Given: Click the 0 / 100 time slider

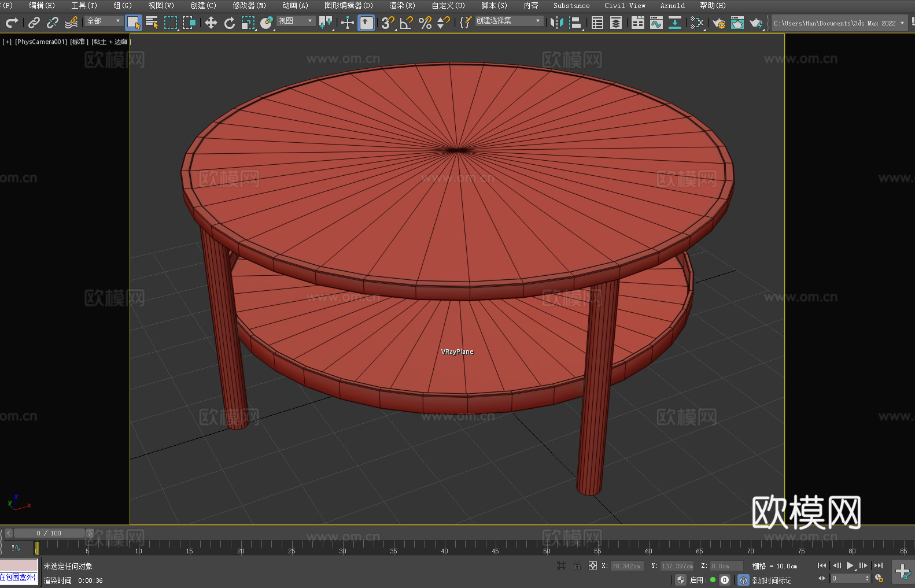Looking at the screenshot, I should [49, 533].
